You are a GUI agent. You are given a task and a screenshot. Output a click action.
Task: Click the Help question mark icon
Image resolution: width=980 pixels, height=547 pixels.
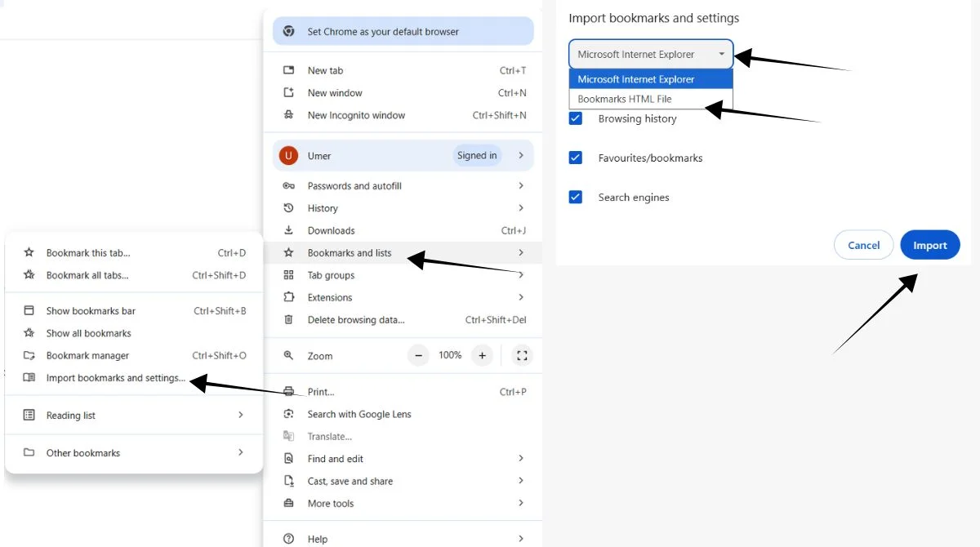pos(288,539)
